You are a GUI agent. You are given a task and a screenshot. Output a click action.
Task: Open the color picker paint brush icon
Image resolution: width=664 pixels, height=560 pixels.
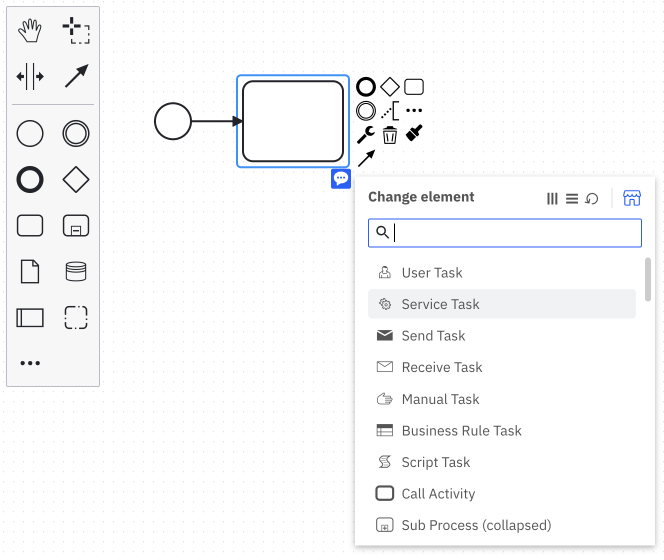coord(414,133)
